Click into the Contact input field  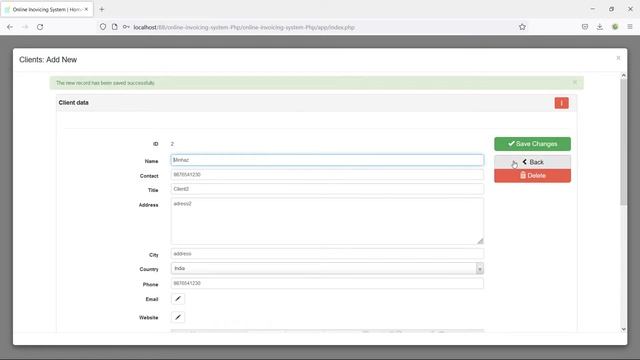[x=327, y=175]
